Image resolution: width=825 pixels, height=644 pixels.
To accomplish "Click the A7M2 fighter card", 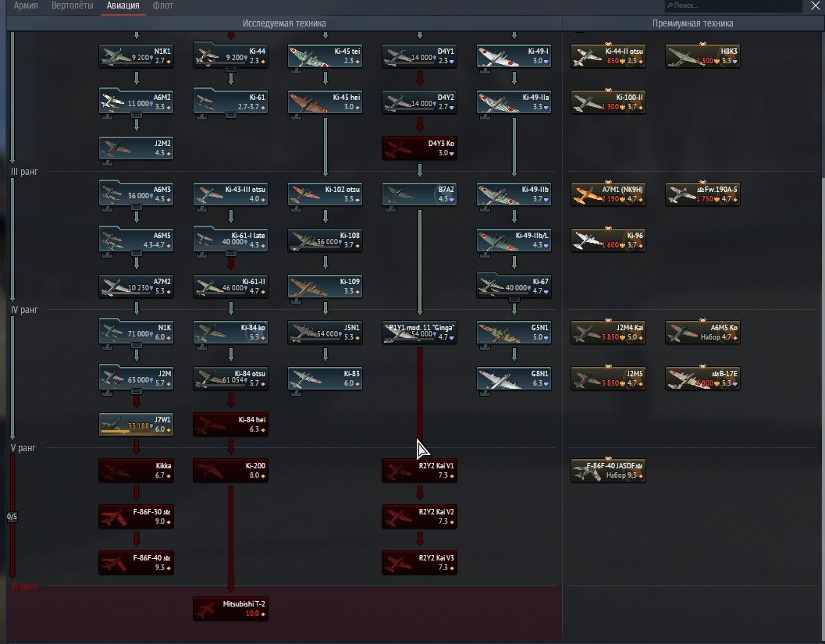I will (x=137, y=286).
